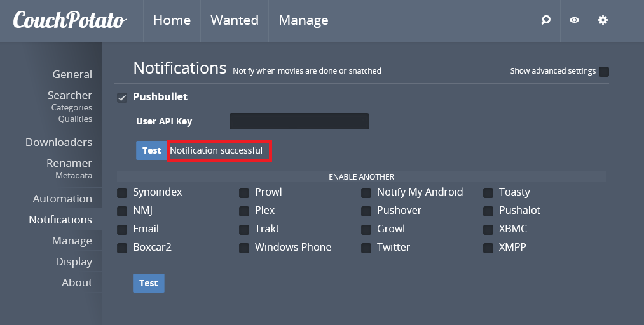The height and width of the screenshot is (325, 644).
Task: Click the User API Key field
Action: pos(299,121)
